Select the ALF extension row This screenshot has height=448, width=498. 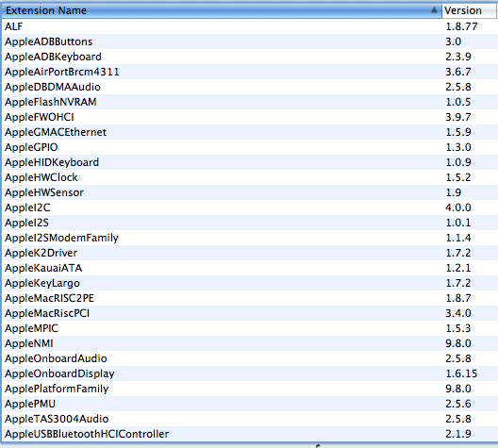coord(250,26)
